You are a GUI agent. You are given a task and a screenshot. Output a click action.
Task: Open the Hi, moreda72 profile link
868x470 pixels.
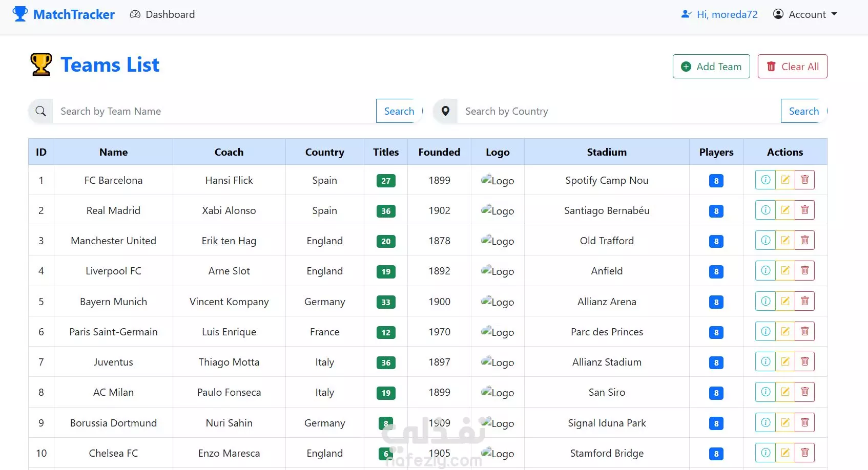pyautogui.click(x=719, y=14)
